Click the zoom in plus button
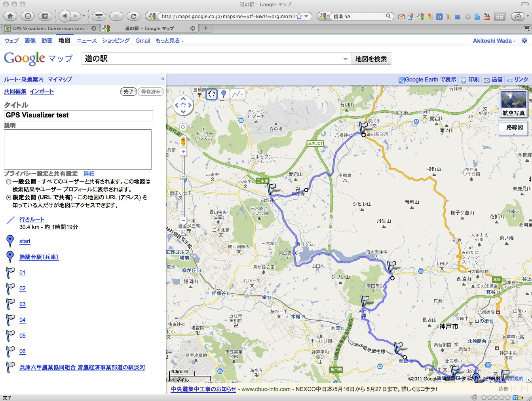 coord(183,151)
